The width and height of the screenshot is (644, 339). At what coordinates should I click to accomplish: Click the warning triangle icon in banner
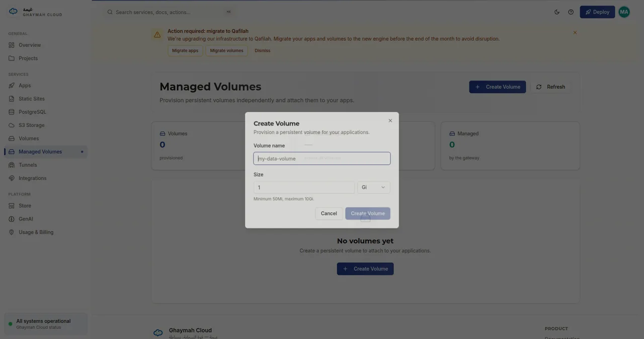[157, 35]
